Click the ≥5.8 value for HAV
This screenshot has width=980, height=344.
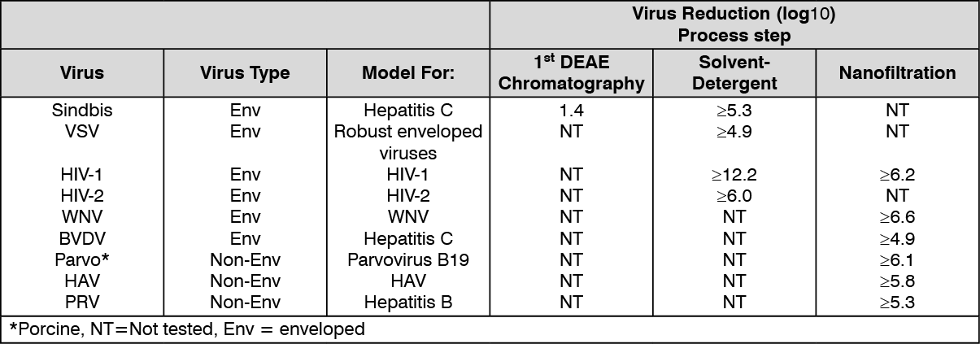(897, 281)
